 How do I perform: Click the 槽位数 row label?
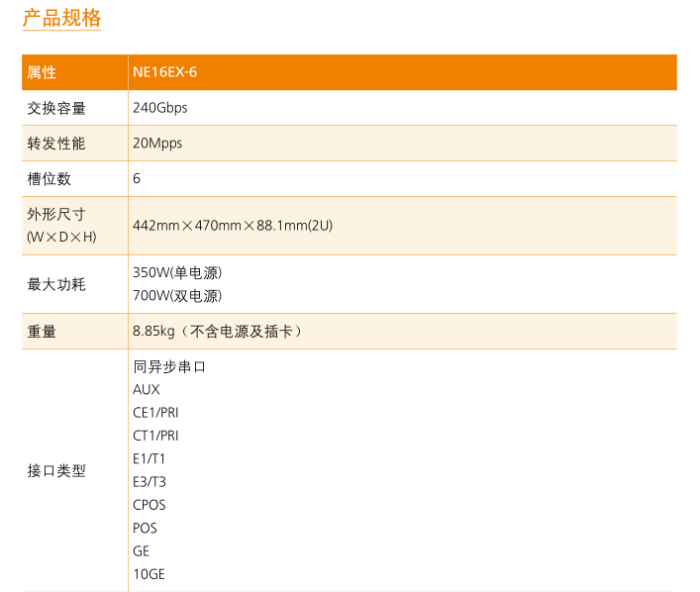50,179
